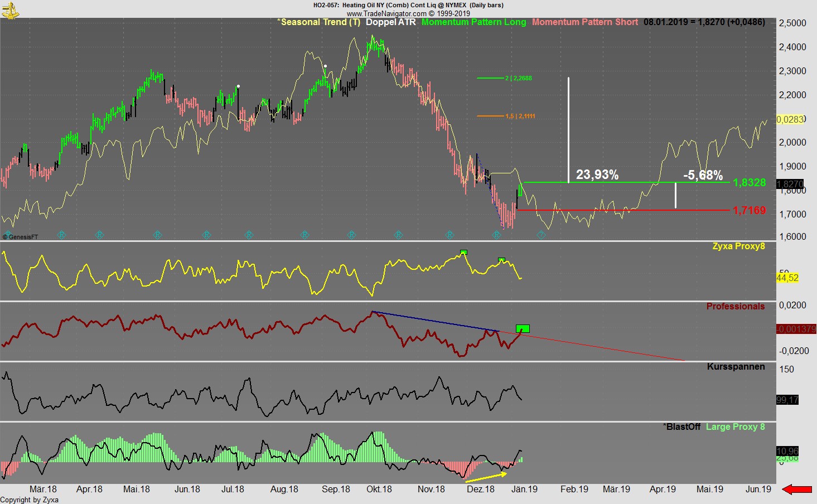
Task: Click the green signal box in Professionals panel
Action: [x=523, y=328]
